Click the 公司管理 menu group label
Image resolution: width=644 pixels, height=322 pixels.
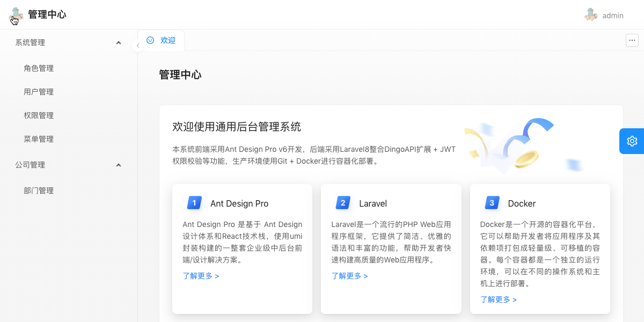(x=30, y=165)
